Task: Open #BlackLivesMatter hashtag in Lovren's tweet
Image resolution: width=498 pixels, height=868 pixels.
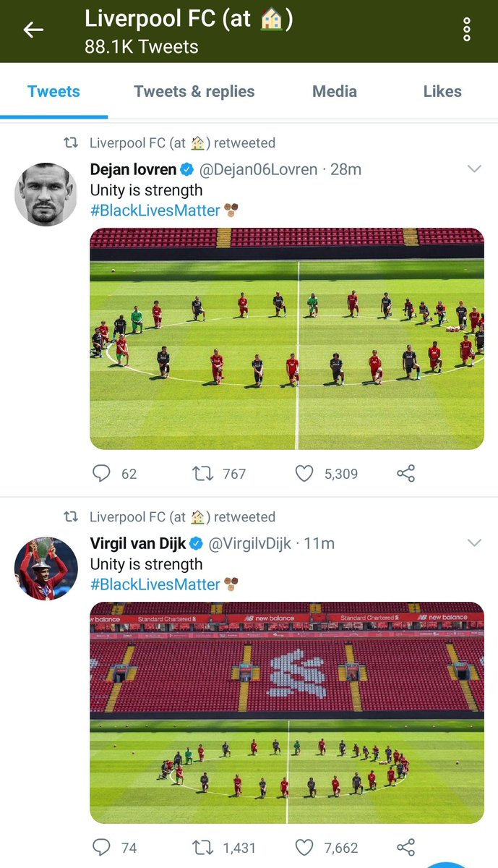Action: 155,210
